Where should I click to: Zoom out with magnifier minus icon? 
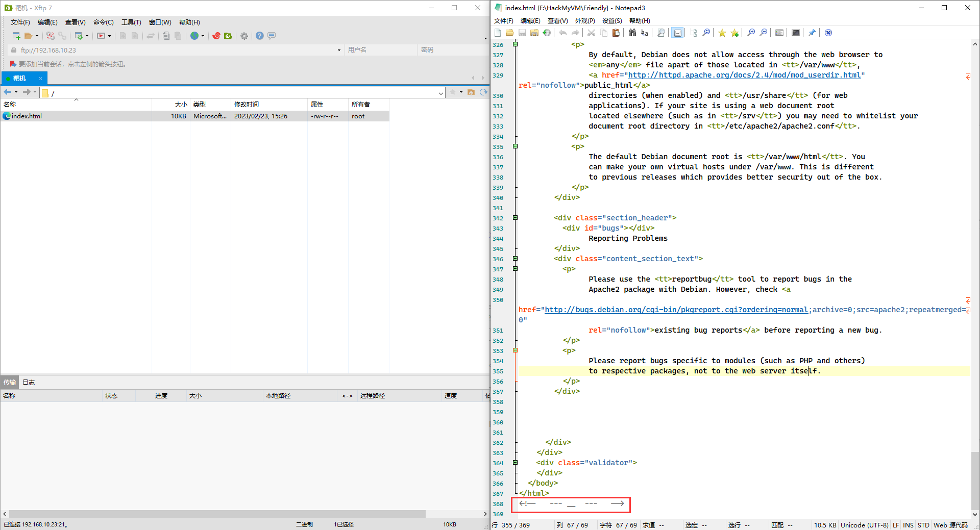tap(763, 33)
